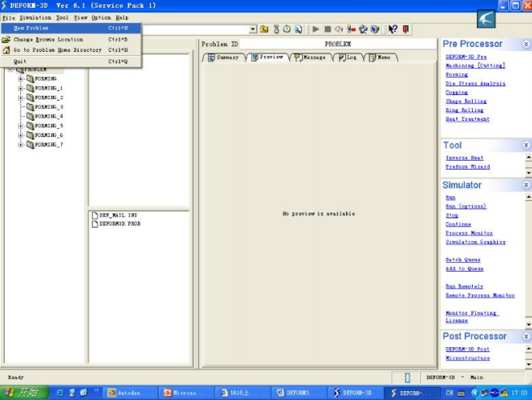Choose Go to Problem Home Directory entry
Screen dimensions: 532x400
tap(71, 49)
